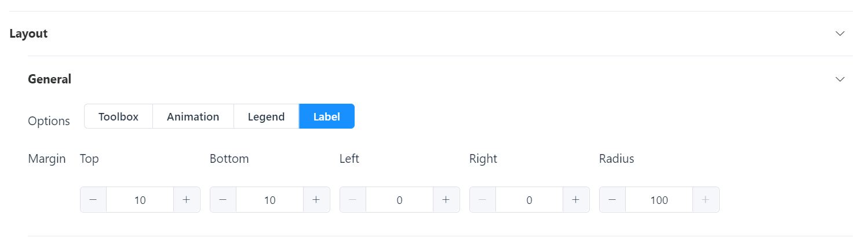Increase the Bottom margin with plus

click(316, 200)
